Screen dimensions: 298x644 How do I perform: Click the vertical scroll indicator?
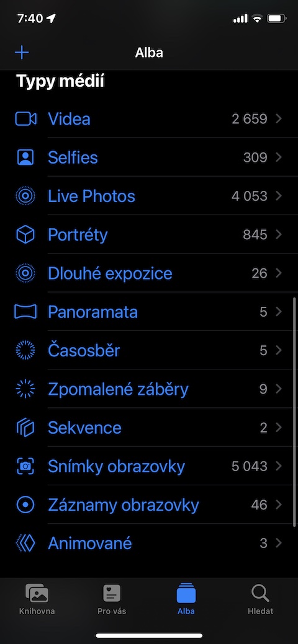pos(294,412)
